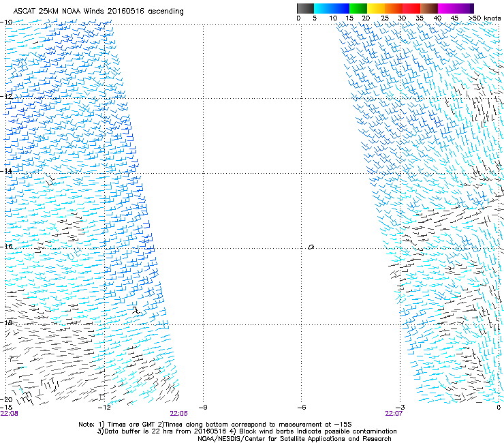
Task: Click the latitude "-10" label on left axis
Action: point(6,22)
